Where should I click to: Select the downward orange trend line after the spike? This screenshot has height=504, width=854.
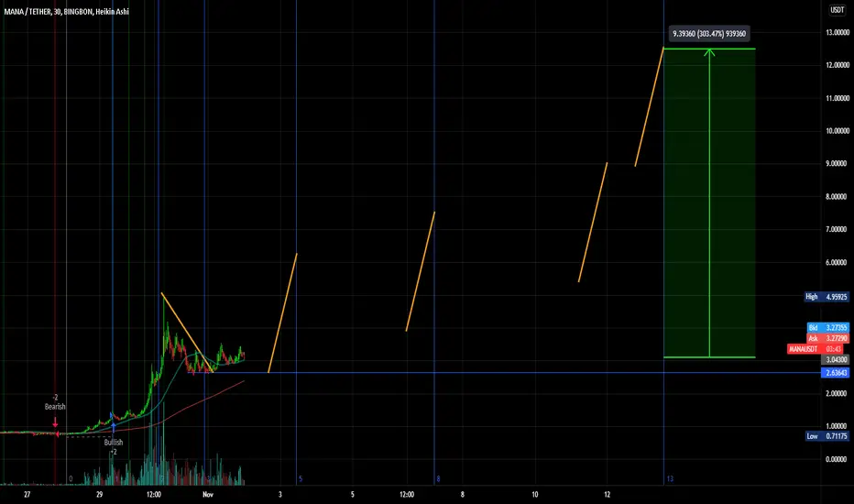(187, 333)
